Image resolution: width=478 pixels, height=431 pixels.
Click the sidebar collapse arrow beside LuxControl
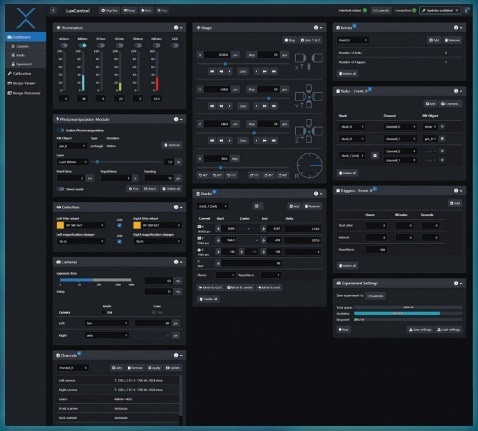pyautogui.click(x=53, y=11)
